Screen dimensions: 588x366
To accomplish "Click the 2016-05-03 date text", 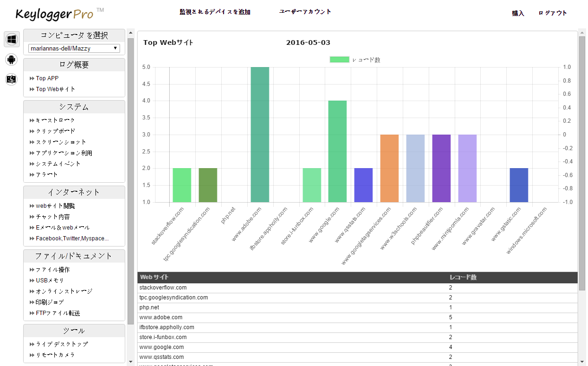I will point(308,43).
